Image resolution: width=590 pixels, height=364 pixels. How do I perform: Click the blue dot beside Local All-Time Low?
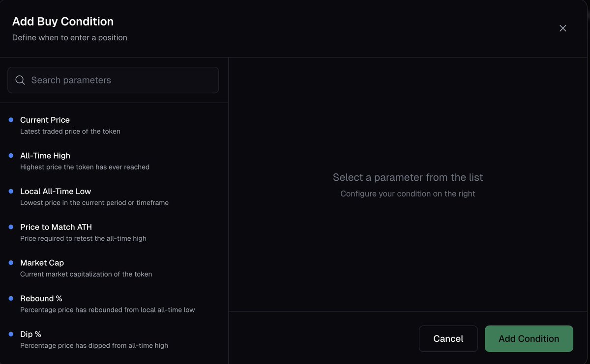tap(11, 191)
